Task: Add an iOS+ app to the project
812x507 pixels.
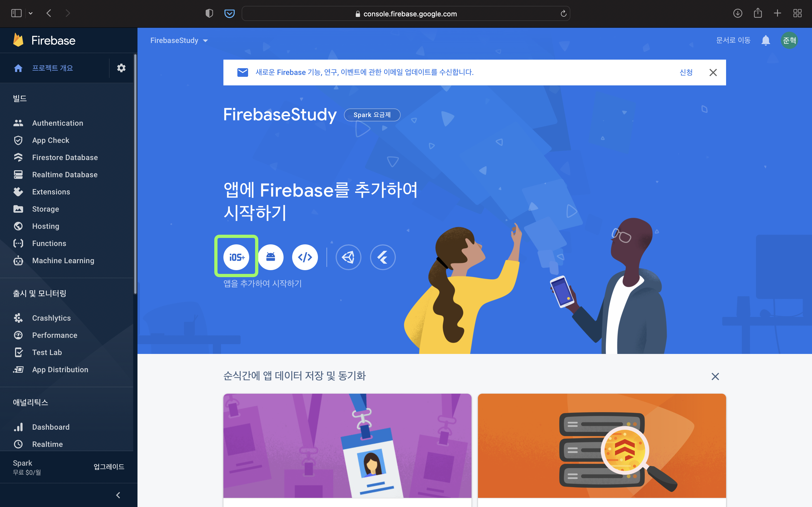Action: click(236, 257)
